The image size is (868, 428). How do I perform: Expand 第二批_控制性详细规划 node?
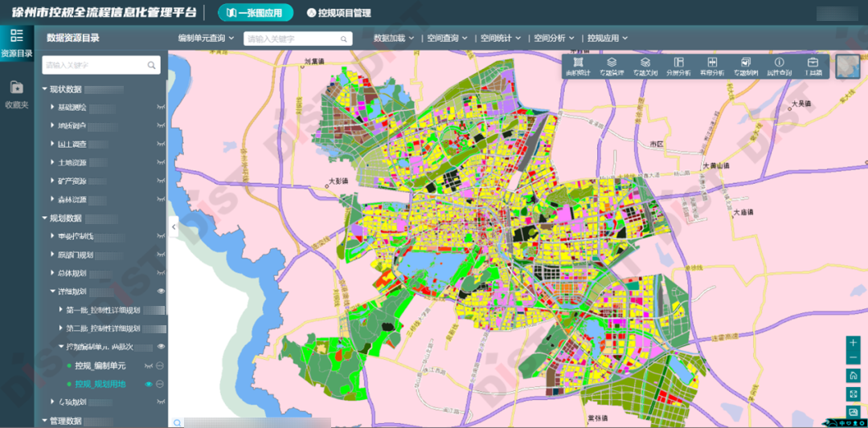click(61, 328)
